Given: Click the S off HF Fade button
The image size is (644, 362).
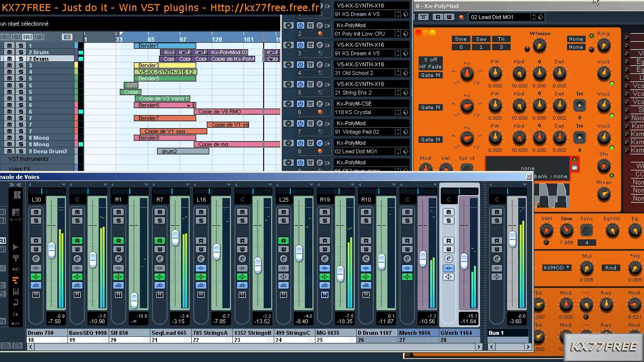Looking at the screenshot, I should coord(430,63).
